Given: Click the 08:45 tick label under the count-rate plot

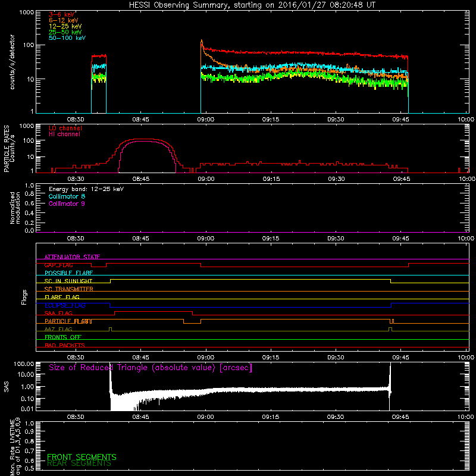Looking at the screenshot, I should click(140, 120).
